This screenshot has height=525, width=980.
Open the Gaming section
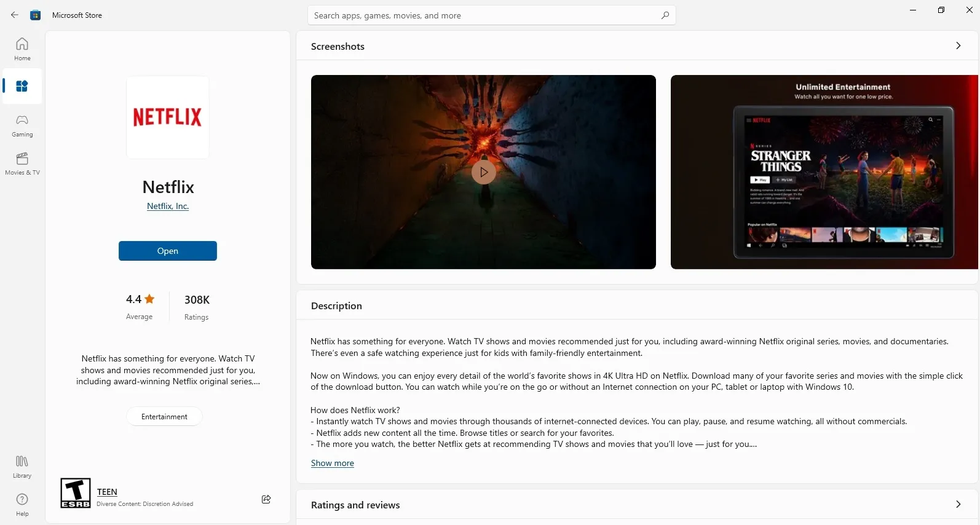22,125
